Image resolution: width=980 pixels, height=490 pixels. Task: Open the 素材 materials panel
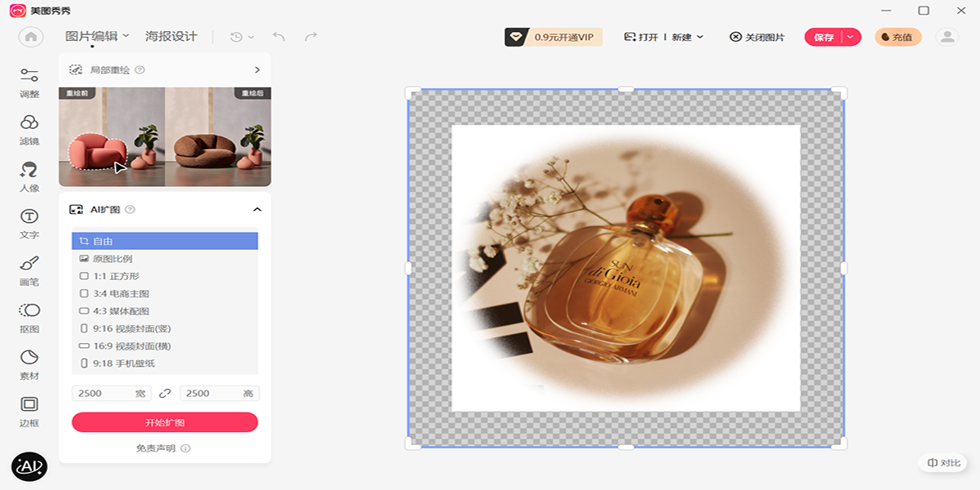(29, 364)
